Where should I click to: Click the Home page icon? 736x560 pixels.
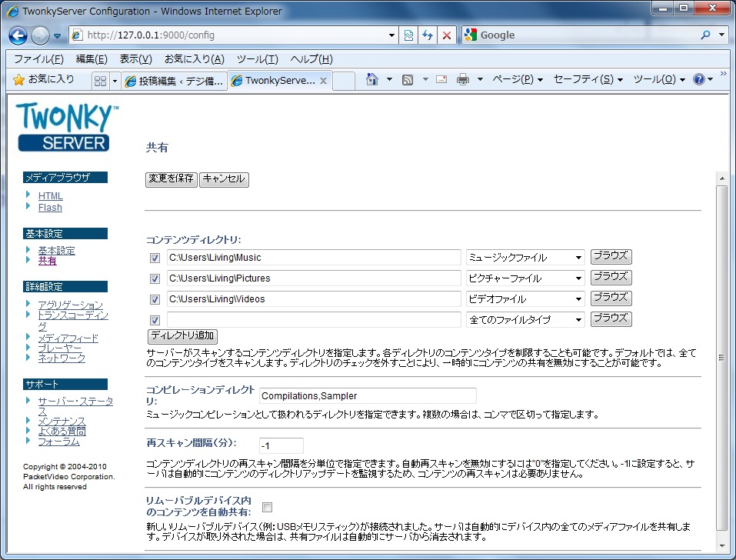pyautogui.click(x=371, y=79)
